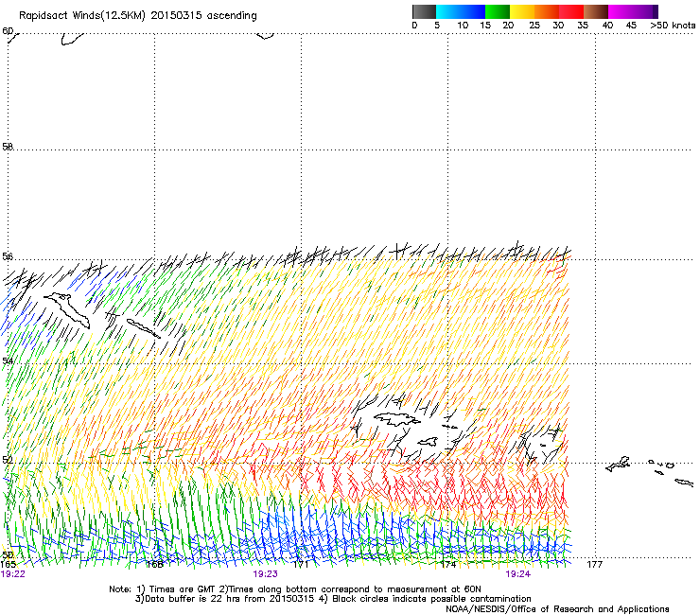Click the gray 0-5 knots color swatch

[424, 11]
